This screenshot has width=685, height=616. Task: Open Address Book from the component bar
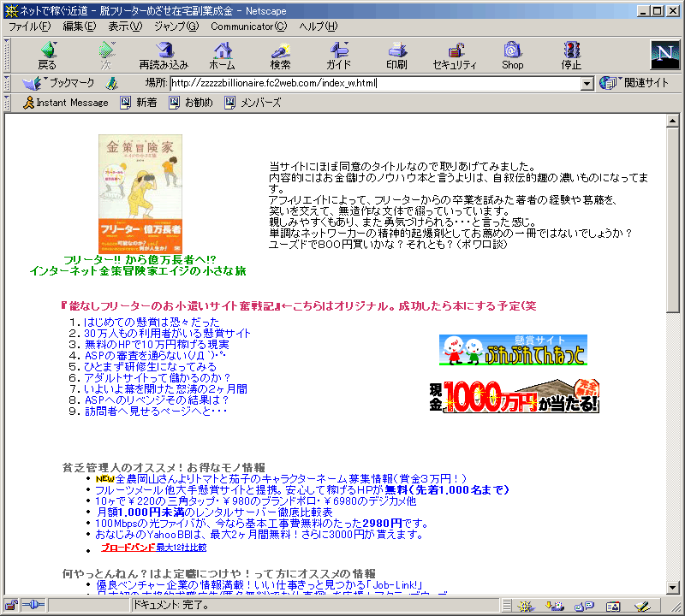(613, 606)
